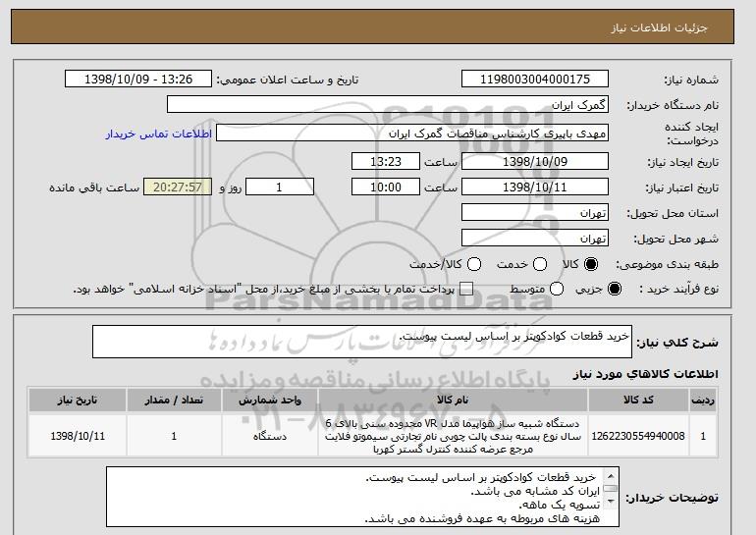
Task: Click the announcement date field 1398/10/09 - 13:26
Action: click(138, 80)
